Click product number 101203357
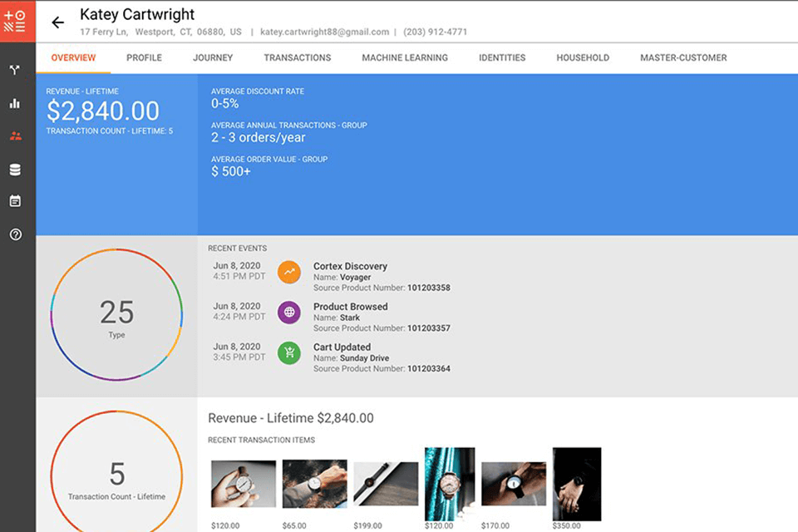This screenshot has width=798, height=532. 429,328
